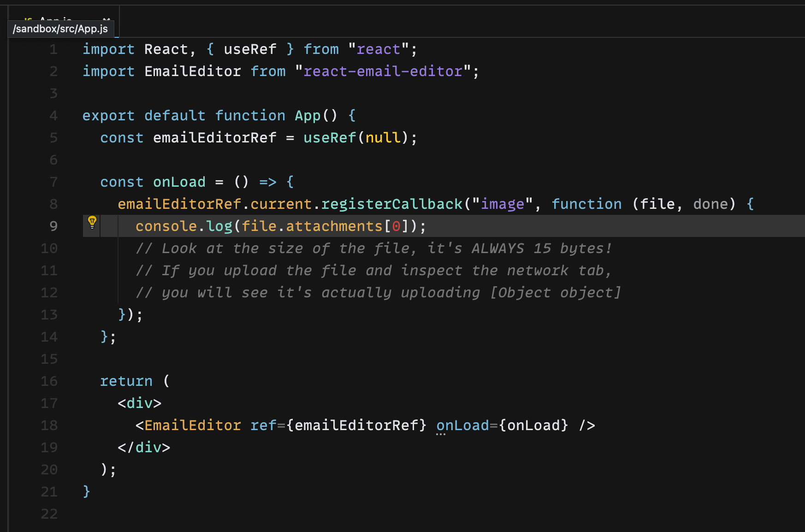Click the EmailEditor JSX tag on line 18
This screenshot has width=805, height=532.
point(193,426)
